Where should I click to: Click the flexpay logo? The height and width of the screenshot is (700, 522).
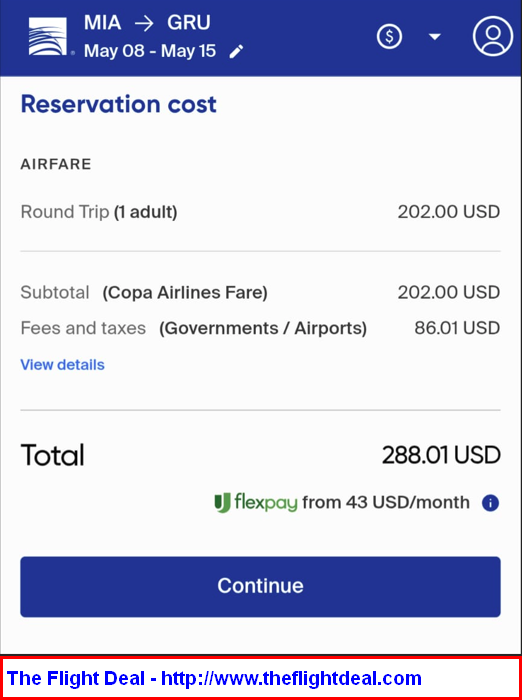click(x=256, y=503)
